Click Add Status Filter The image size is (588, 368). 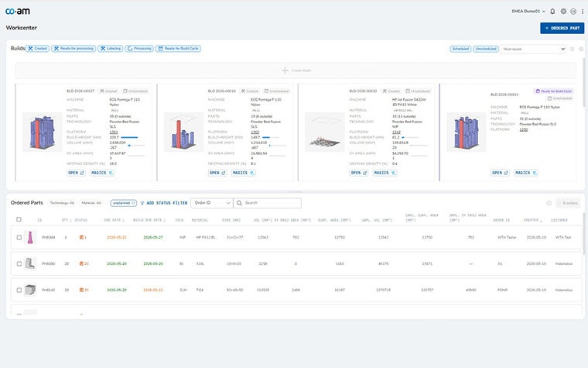pyautogui.click(x=164, y=203)
